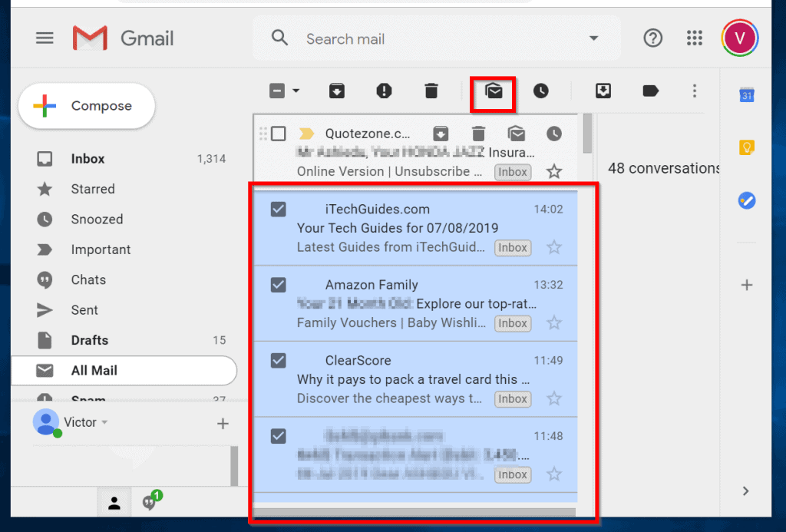This screenshot has width=786, height=532.
Task: Click the Quotezone importance marker
Action: point(306,134)
